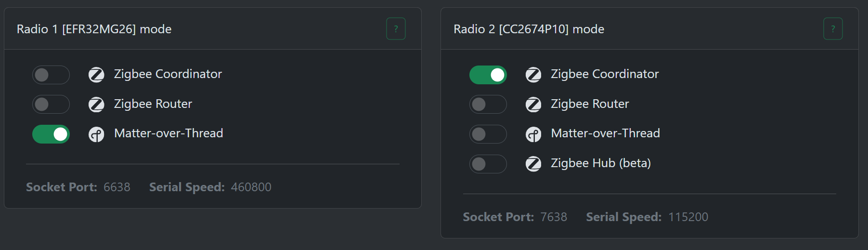Screen dimensions: 868x250
Task: Click Radio 1 Matter-over-Thread label text
Action: pos(168,133)
